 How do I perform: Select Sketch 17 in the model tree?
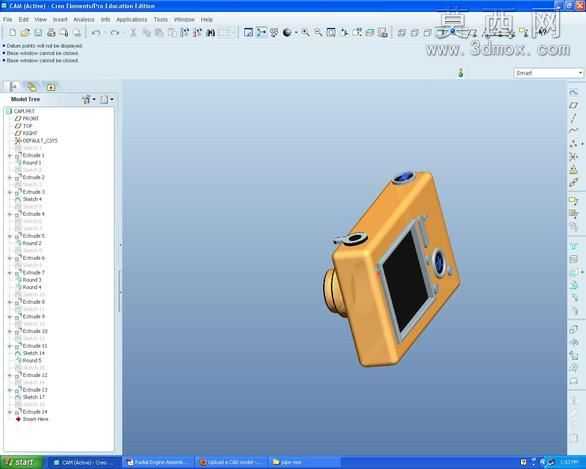point(30,397)
